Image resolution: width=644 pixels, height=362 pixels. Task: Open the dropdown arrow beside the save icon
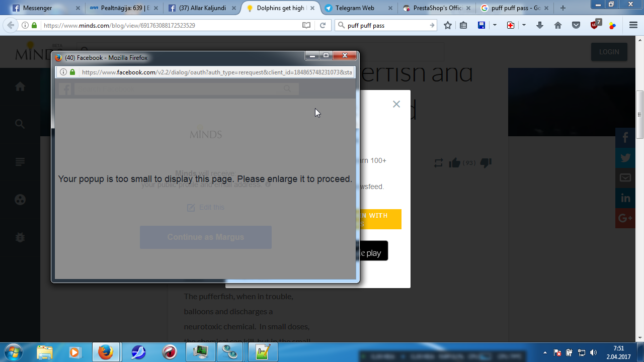(x=495, y=25)
